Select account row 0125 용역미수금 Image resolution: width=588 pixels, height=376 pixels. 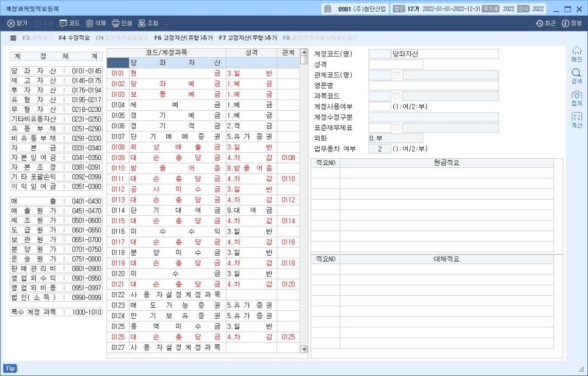(x=203, y=326)
